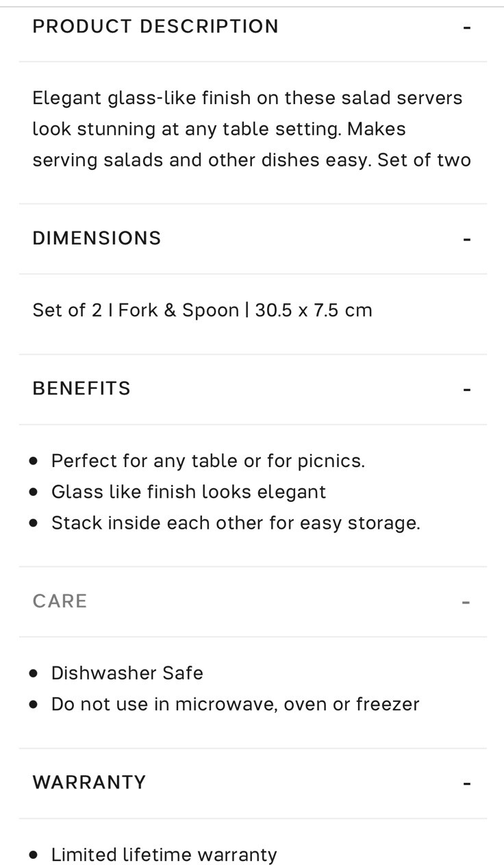Click the salad servers description paragraph
Image resolution: width=504 pixels, height=865 pixels.
coord(251,129)
